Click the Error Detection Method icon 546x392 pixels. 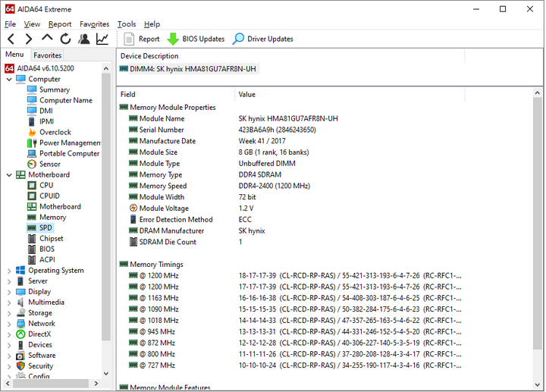(x=133, y=219)
